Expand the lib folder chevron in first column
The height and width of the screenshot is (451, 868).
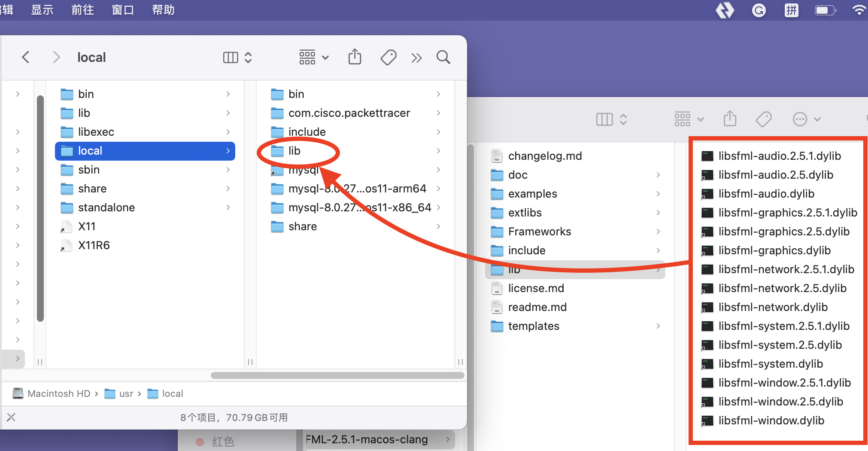(228, 113)
